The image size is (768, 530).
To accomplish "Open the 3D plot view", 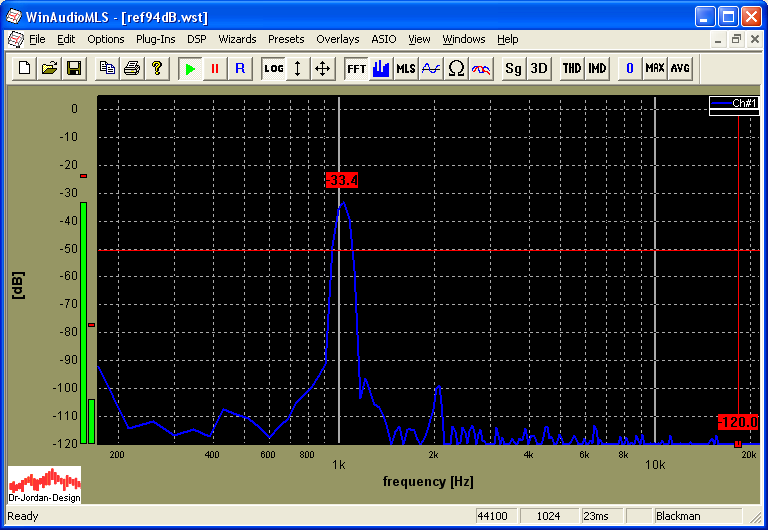I will click(539, 68).
